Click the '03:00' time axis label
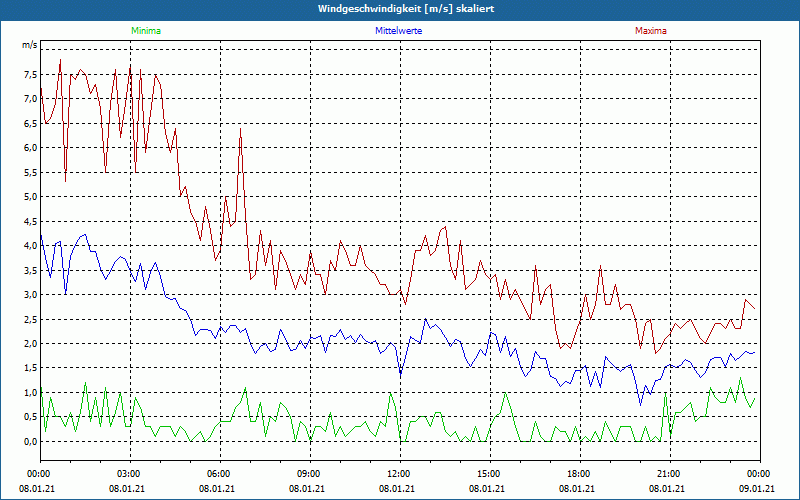The image size is (800, 500). coord(131,474)
